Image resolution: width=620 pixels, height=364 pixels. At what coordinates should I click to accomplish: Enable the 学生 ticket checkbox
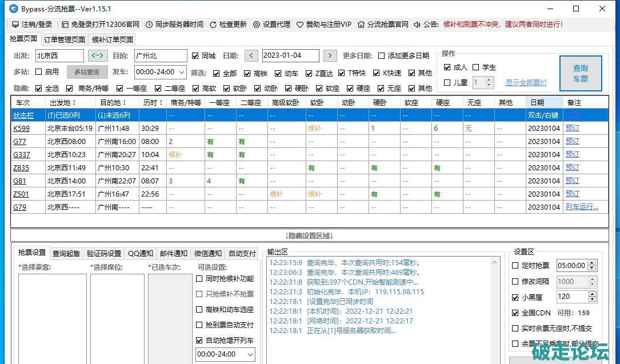pyautogui.click(x=475, y=67)
